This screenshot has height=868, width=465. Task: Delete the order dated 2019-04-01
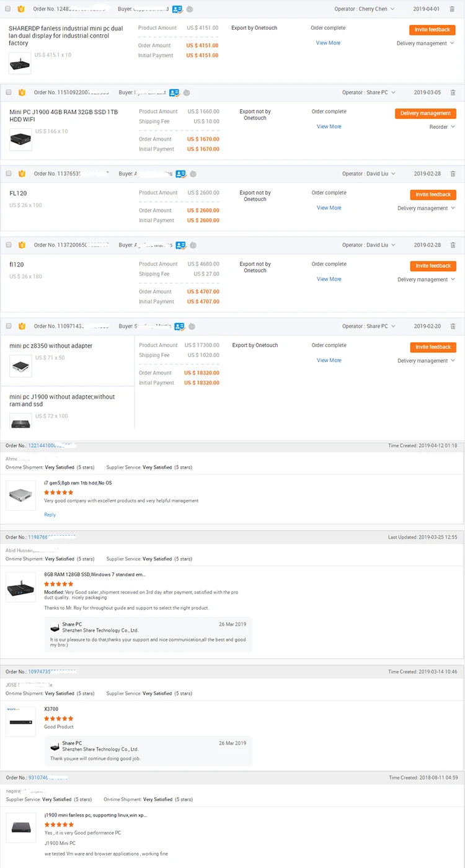coord(453,9)
